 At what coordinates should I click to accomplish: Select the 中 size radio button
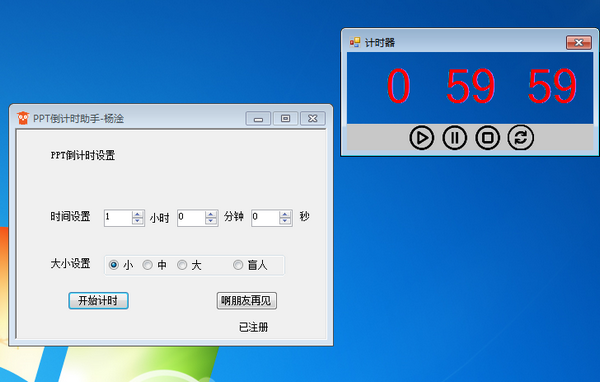(147, 265)
